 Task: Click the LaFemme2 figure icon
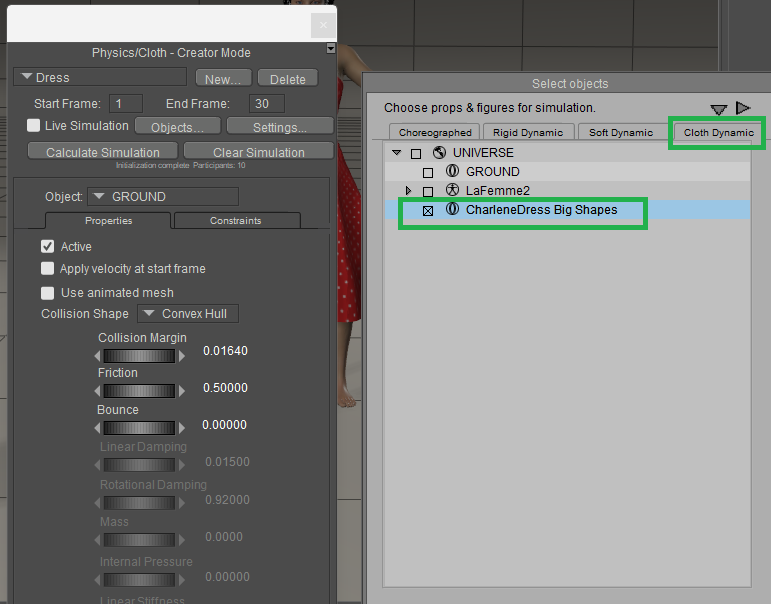point(452,190)
